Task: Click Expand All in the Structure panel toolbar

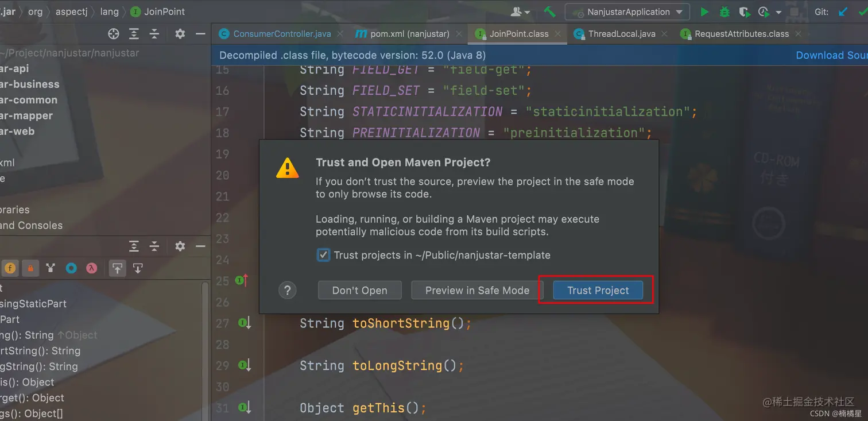Action: [x=134, y=246]
